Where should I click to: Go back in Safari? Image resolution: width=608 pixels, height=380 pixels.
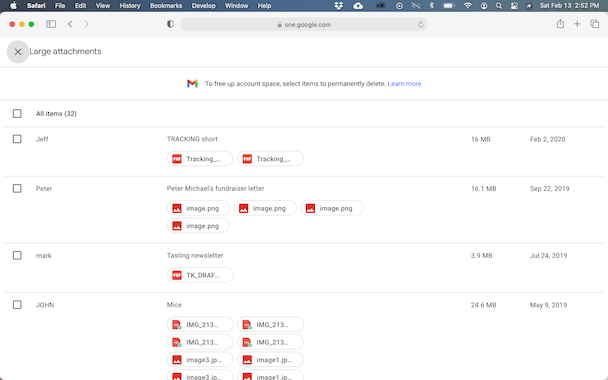[x=70, y=24]
